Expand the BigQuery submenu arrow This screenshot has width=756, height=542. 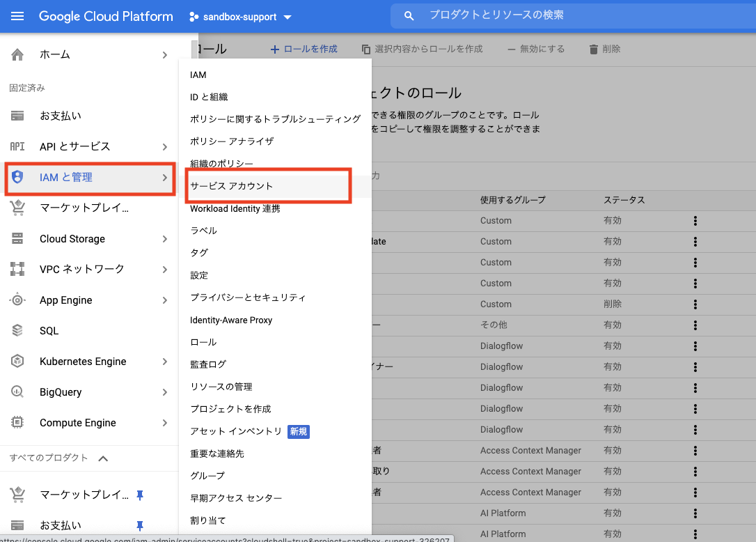[x=165, y=392]
